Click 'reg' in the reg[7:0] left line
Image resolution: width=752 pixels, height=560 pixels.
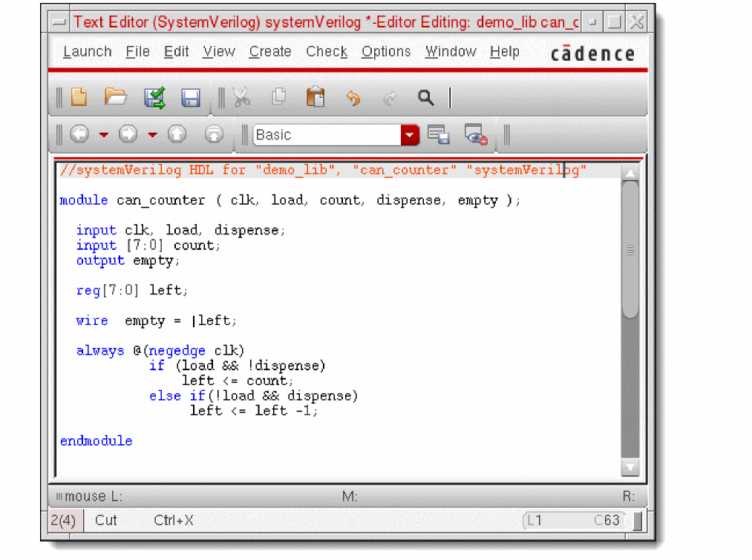(88, 290)
